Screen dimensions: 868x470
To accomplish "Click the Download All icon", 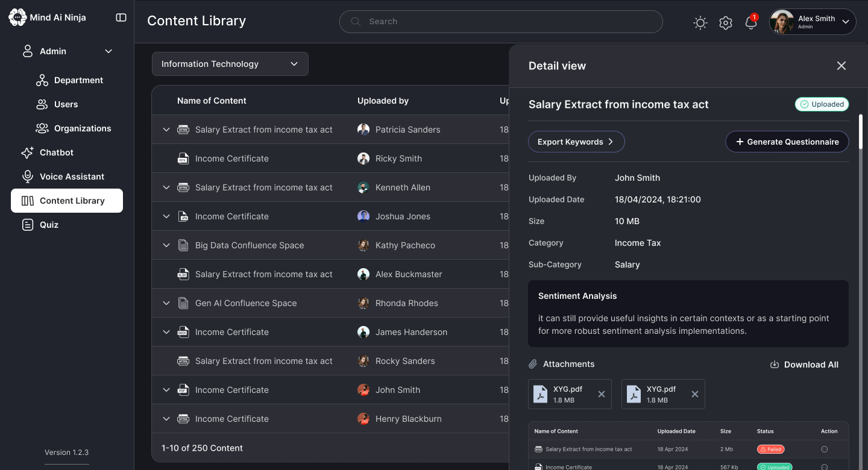I will [x=775, y=365].
